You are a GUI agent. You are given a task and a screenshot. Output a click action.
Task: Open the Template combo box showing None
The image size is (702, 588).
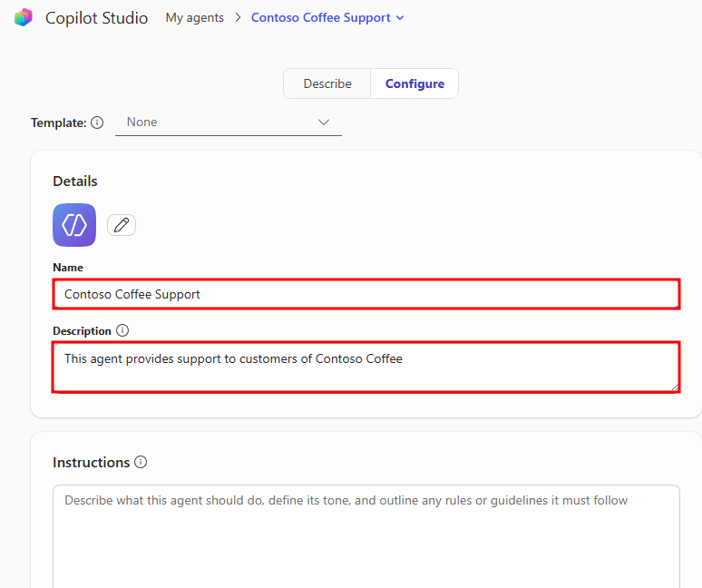coord(218,122)
